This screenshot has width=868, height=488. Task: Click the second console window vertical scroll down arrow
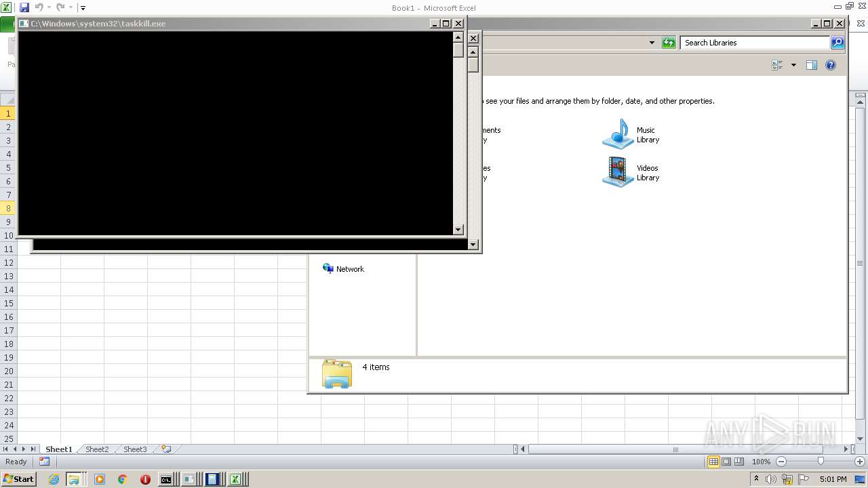473,245
